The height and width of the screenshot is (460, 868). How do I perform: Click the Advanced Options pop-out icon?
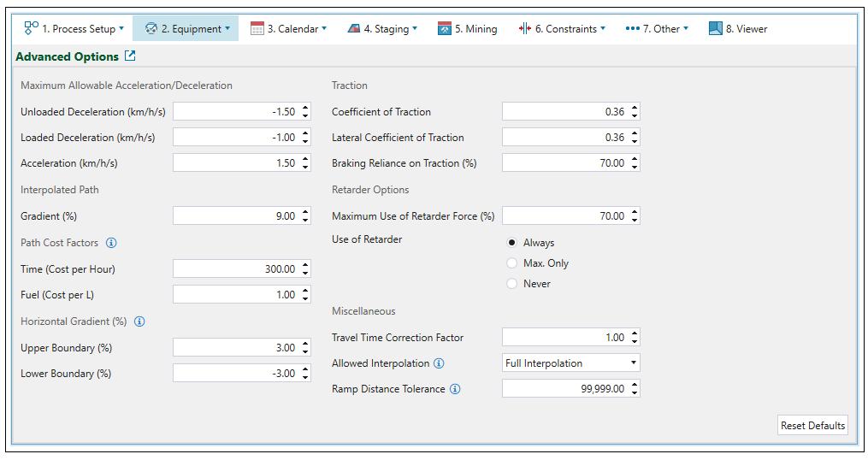click(130, 56)
